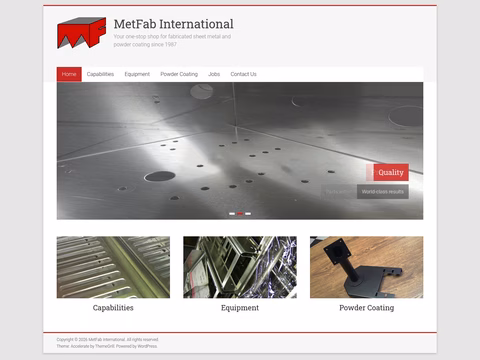
Task: Visit the Jobs menu item
Action: tap(214, 74)
